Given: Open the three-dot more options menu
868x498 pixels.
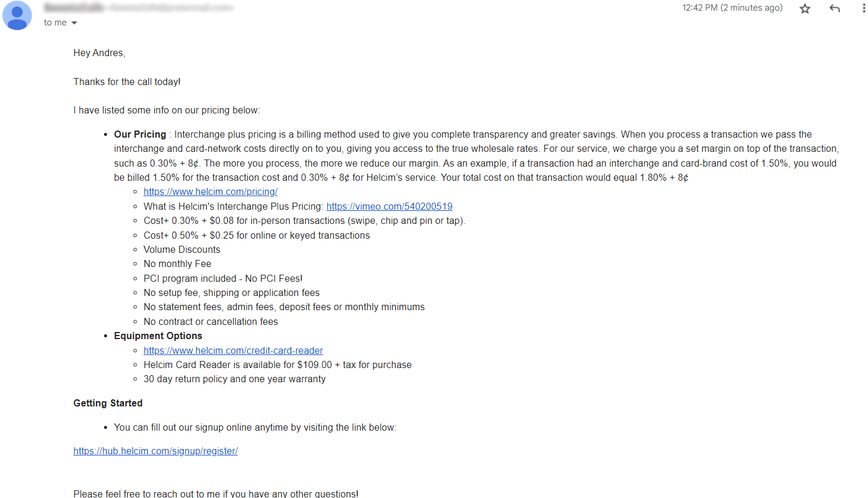Looking at the screenshot, I should coord(864,8).
